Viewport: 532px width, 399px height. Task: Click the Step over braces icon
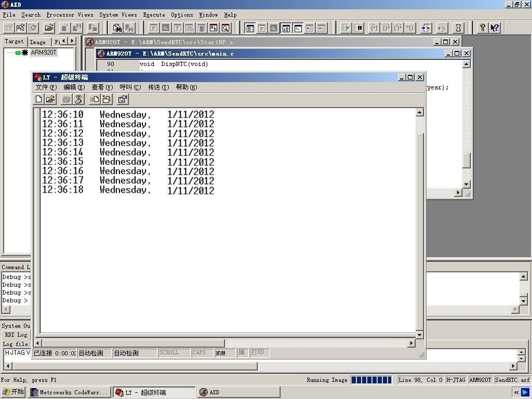386,28
